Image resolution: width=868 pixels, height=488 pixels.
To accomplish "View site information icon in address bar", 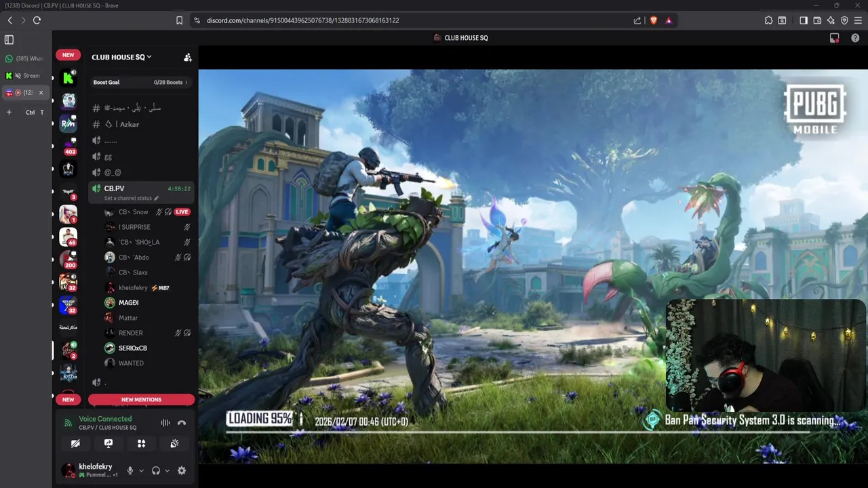I will click(196, 20).
